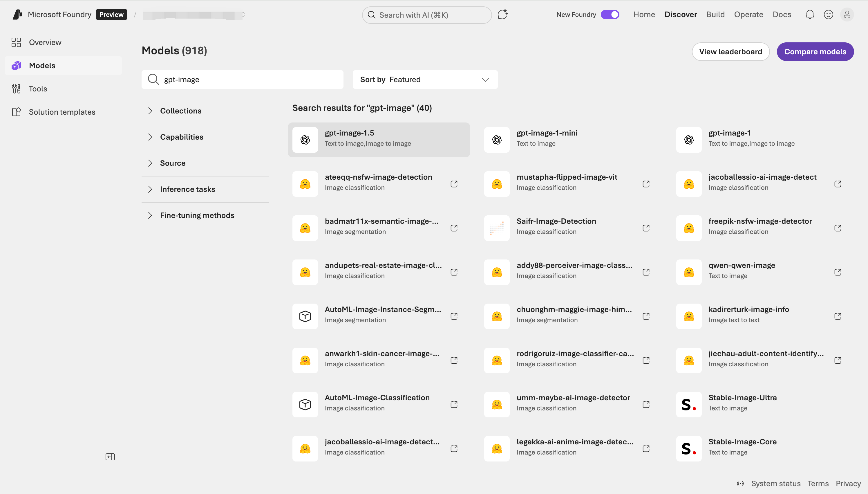Viewport: 868px width, 494px height.
Task: Click the notifications bell icon
Action: click(x=810, y=15)
